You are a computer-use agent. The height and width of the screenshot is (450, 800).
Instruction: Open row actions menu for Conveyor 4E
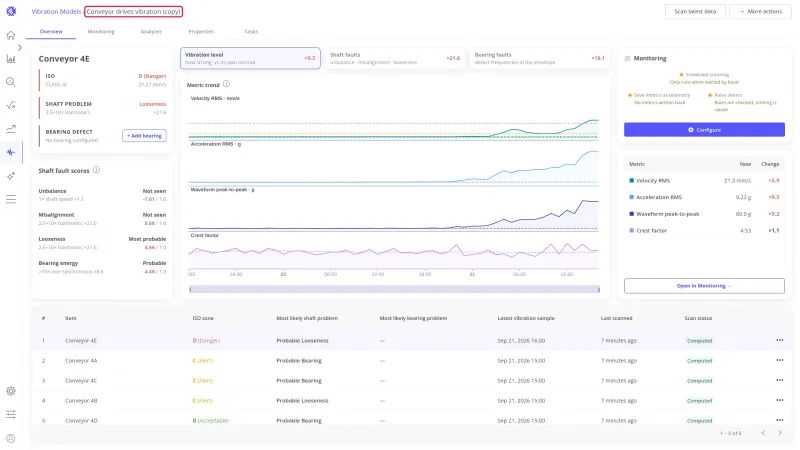tap(779, 340)
